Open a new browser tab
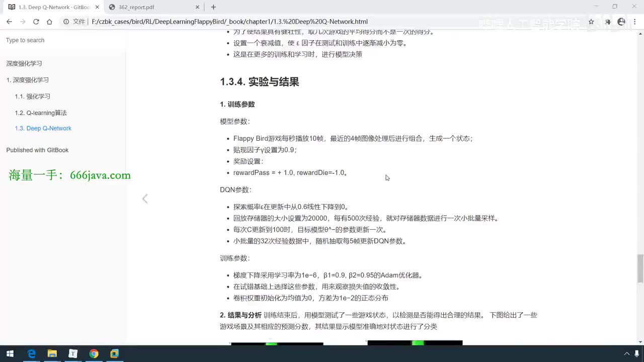644x362 pixels. 213,7
